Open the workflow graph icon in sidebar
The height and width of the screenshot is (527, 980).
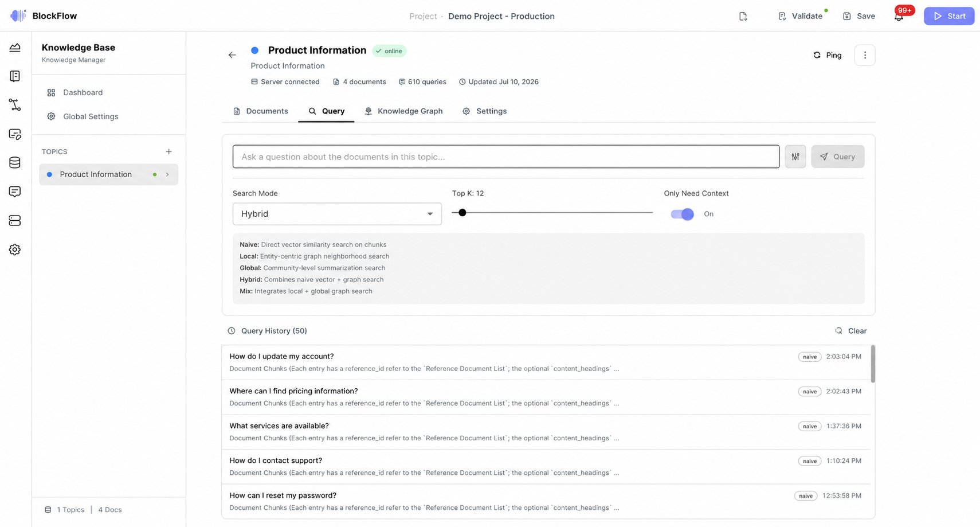click(15, 105)
